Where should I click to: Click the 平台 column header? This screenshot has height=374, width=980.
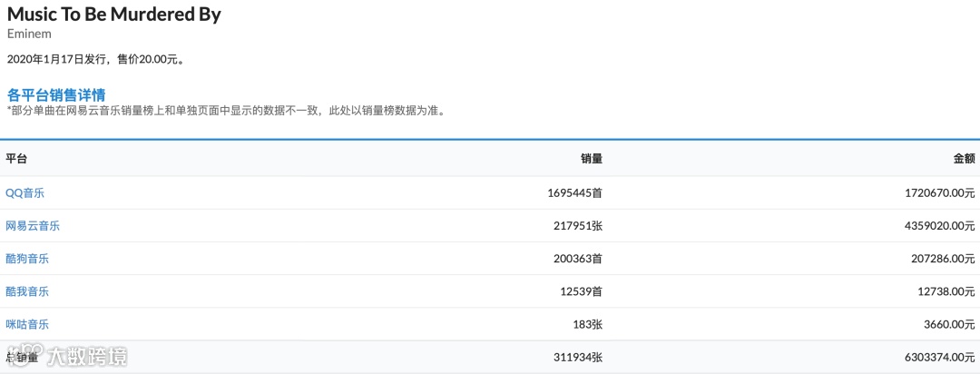coord(16,159)
